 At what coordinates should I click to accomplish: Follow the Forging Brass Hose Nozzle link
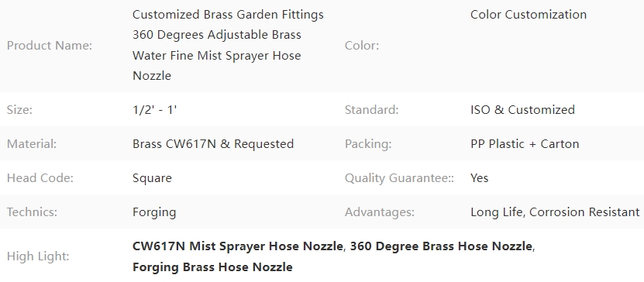pos(212,267)
